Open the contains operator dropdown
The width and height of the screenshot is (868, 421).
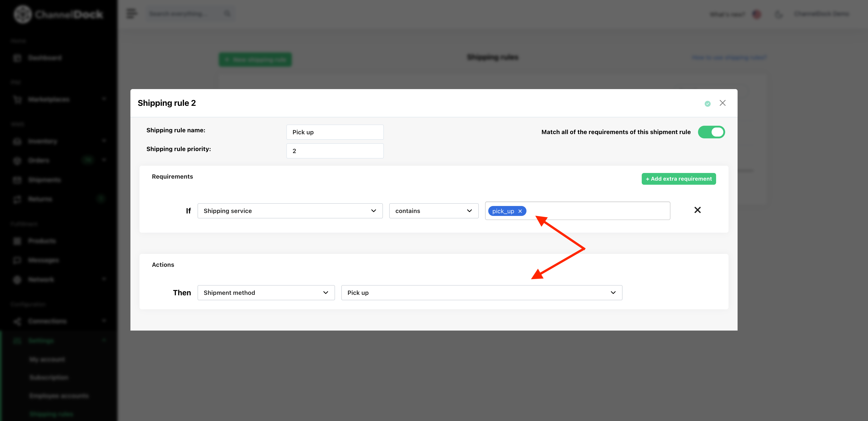pos(434,211)
